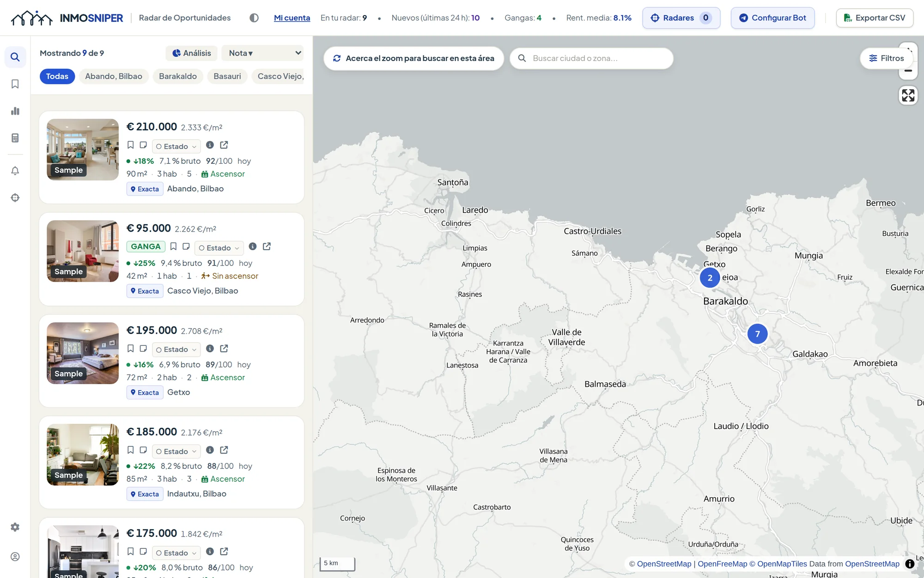Viewport: 924px width, 578px height.
Task: Show info for the €185.000 listing
Action: 210,450
